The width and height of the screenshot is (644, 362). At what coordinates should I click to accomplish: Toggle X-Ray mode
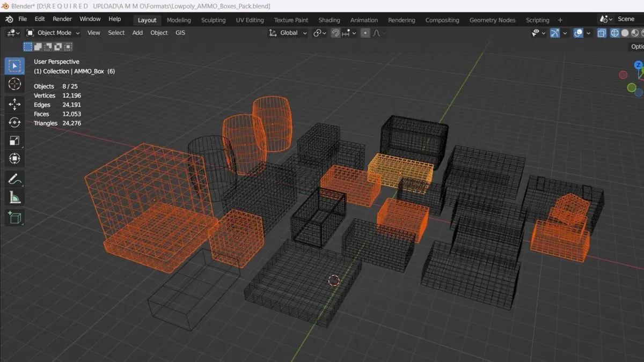tap(602, 33)
